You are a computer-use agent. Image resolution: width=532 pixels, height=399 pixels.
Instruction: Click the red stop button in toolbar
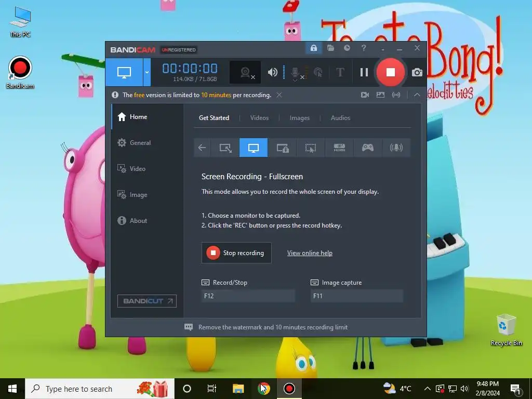point(391,72)
